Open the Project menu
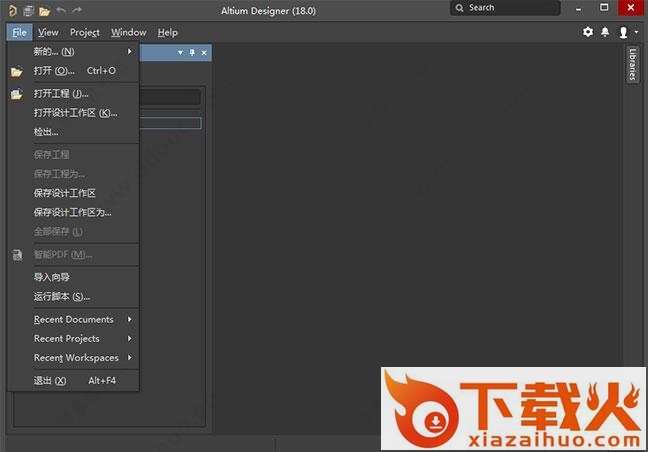648x452 pixels. click(85, 32)
